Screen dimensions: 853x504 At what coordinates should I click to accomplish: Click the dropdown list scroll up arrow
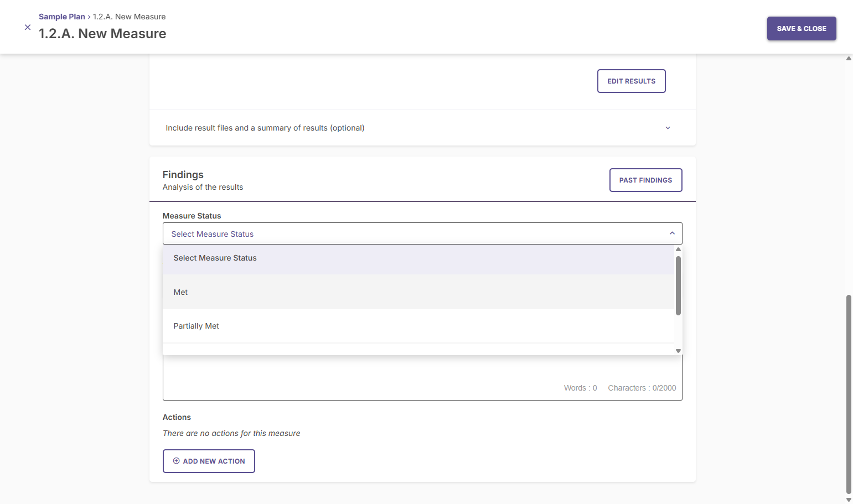point(678,250)
